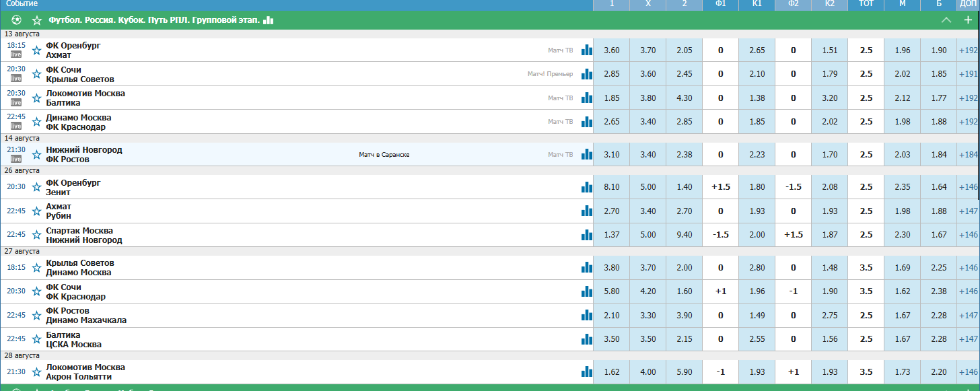The width and height of the screenshot is (980, 391).
Task: Open league title Футбол. Россия. Кубок. Путь РПЛ
Action: pos(154,20)
